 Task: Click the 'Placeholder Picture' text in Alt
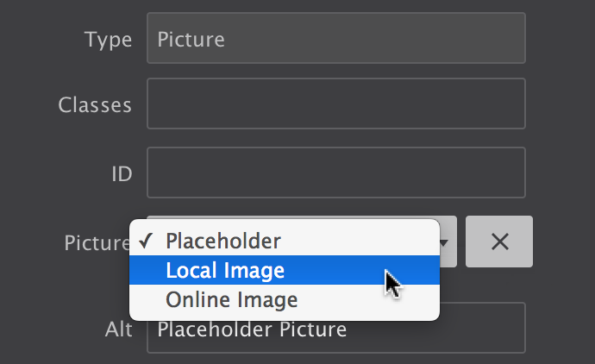252,329
